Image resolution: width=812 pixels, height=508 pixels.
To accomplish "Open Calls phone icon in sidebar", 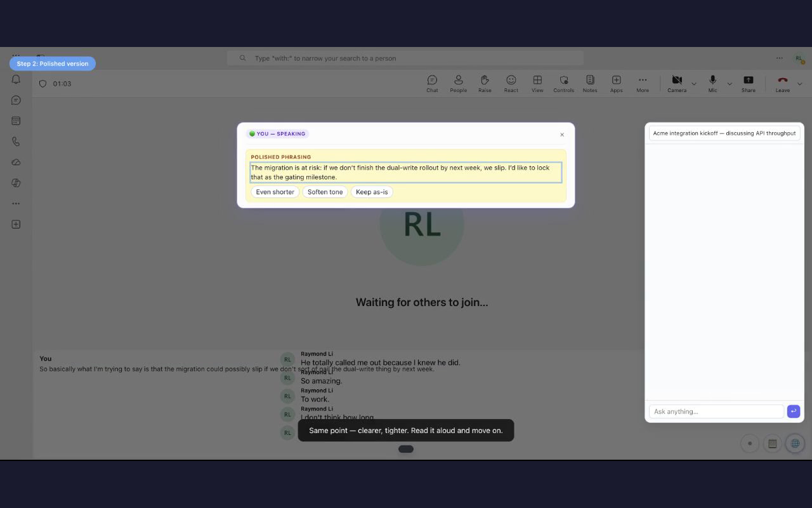I will point(16,142).
